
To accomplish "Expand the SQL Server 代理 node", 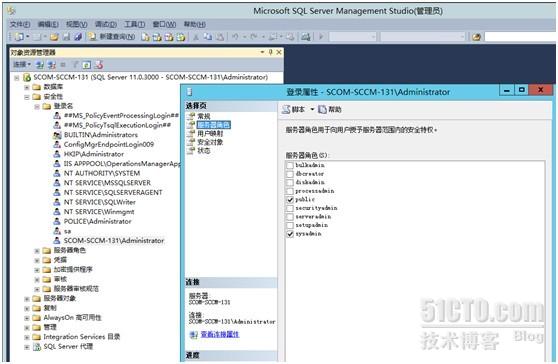I will point(27,347).
